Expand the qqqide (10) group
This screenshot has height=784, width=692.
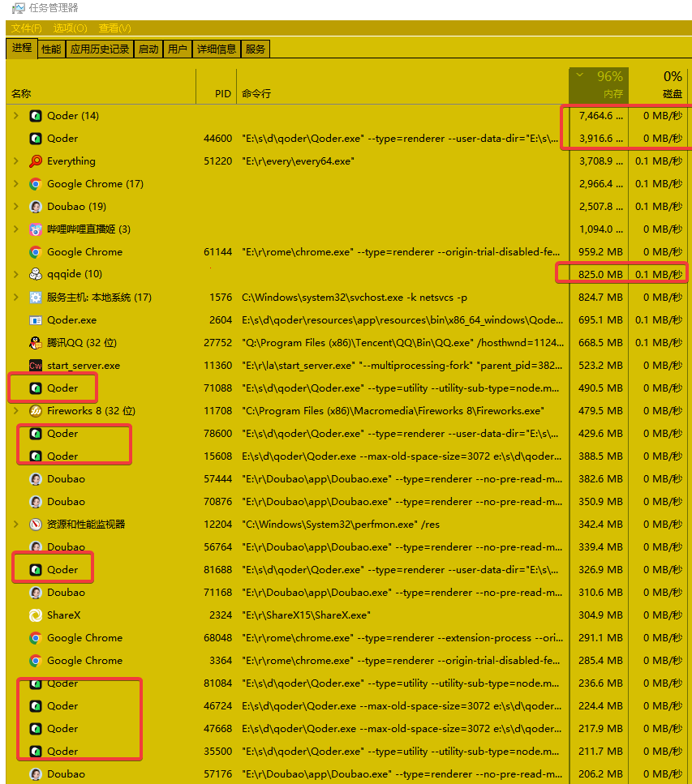click(16, 274)
